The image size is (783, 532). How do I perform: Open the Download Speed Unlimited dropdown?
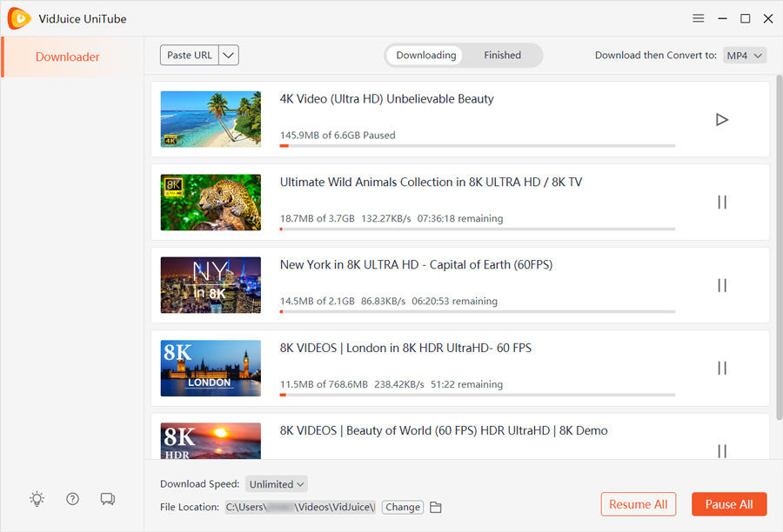coord(276,484)
